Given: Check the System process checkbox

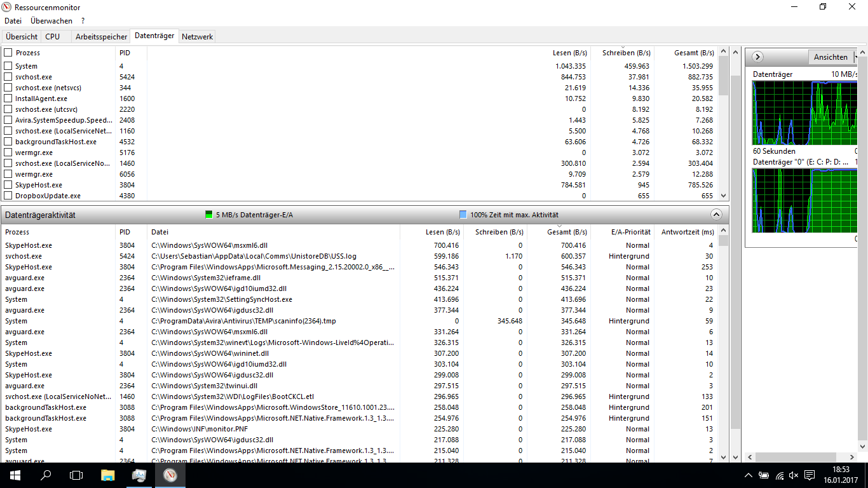Looking at the screenshot, I should pyautogui.click(x=8, y=66).
